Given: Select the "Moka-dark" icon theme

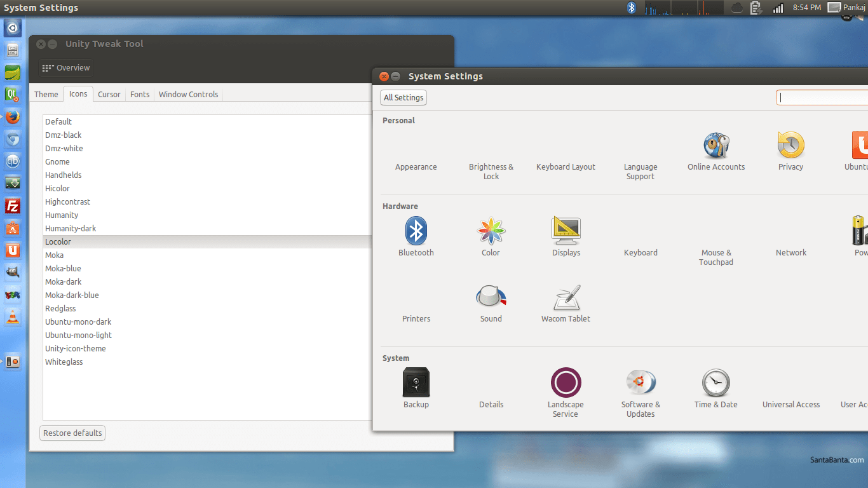Looking at the screenshot, I should [x=207, y=281].
